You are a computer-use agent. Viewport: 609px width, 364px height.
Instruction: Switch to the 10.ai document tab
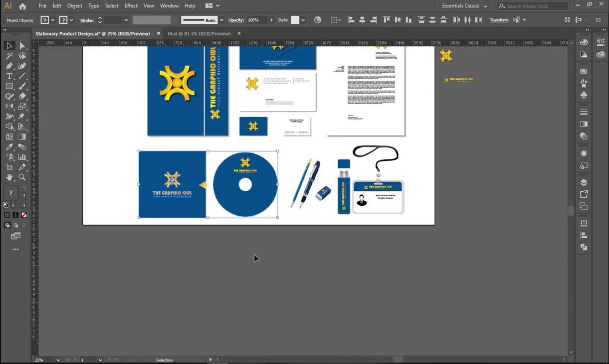199,33
